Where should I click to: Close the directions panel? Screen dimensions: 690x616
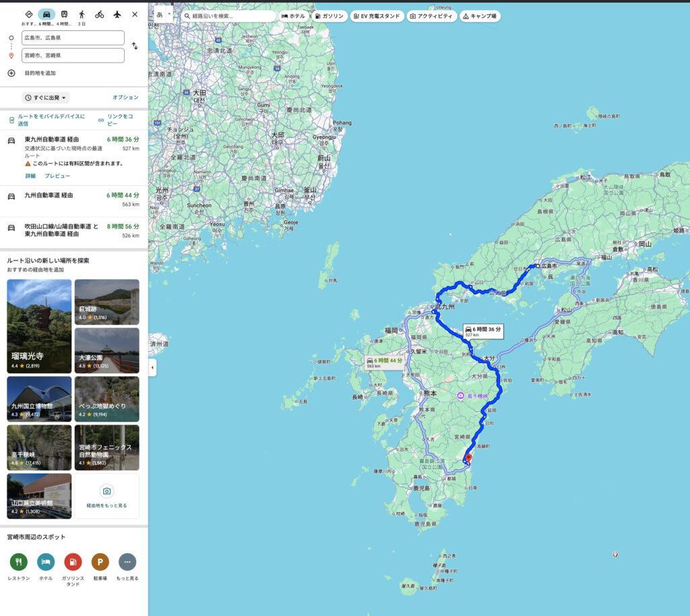click(135, 15)
